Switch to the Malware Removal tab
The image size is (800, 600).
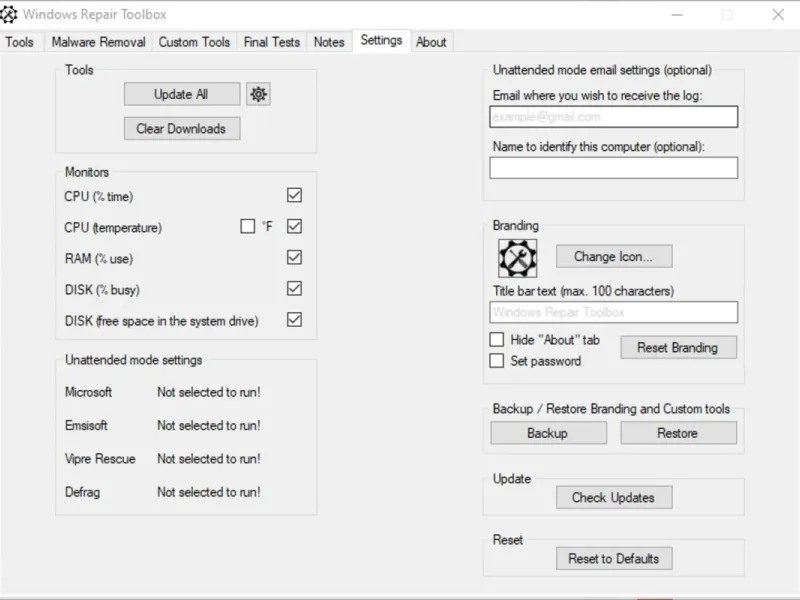coord(98,42)
